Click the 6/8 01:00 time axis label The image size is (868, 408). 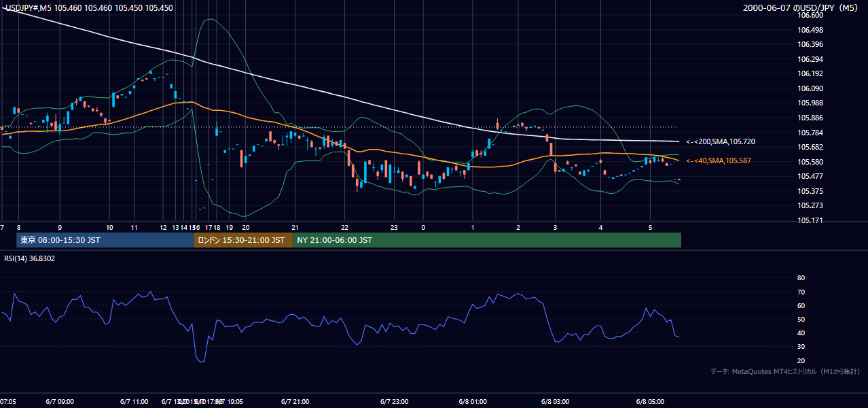pos(473,401)
